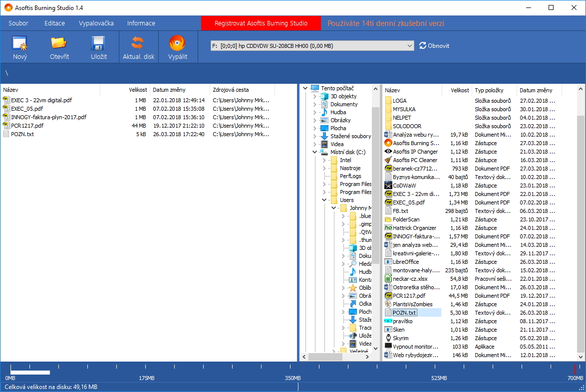The image size is (586, 392).
Task: Expand the Dokumenty tree node
Action: pyautogui.click(x=314, y=104)
